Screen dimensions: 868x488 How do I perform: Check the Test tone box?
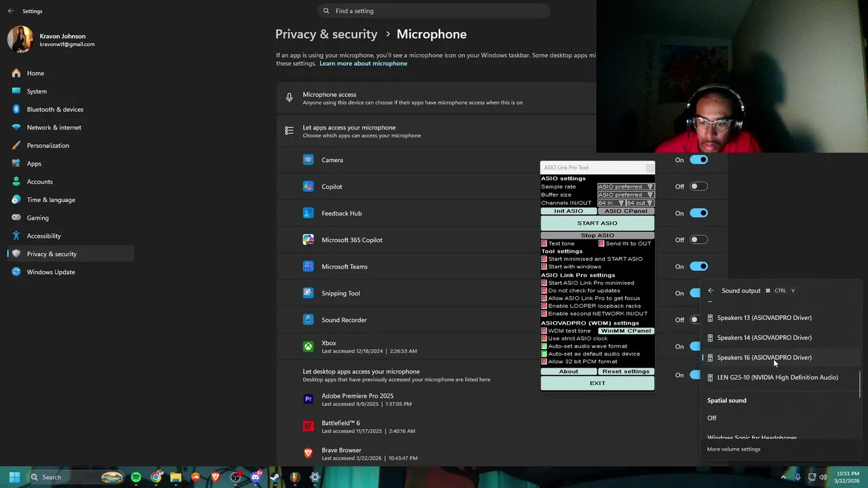[544, 243]
